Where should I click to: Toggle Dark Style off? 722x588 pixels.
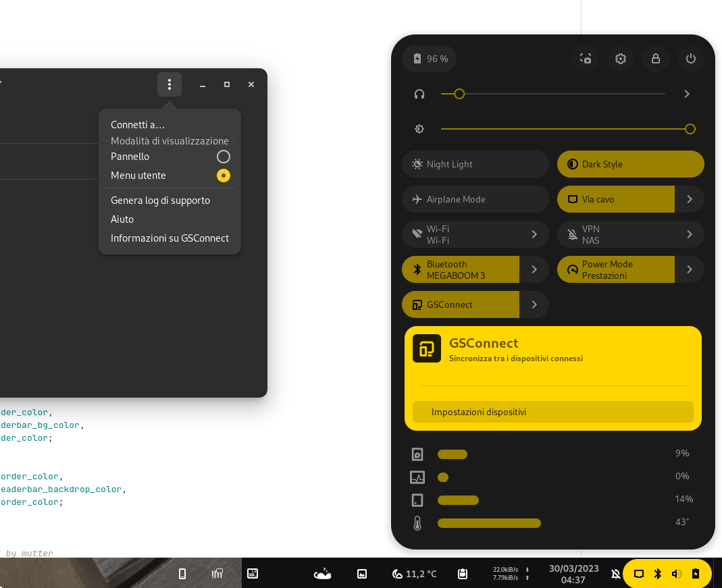point(630,164)
